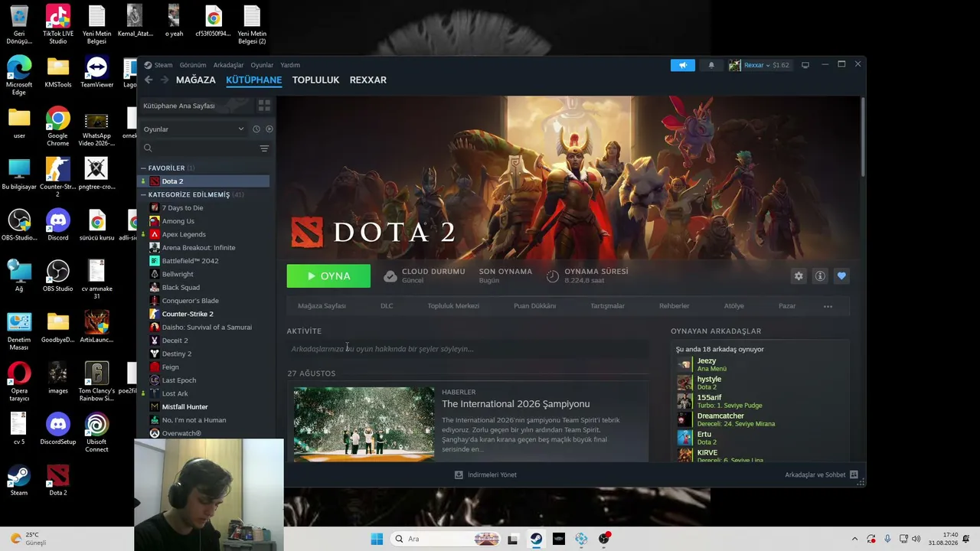Show Dota 2 game info icon

click(820, 276)
